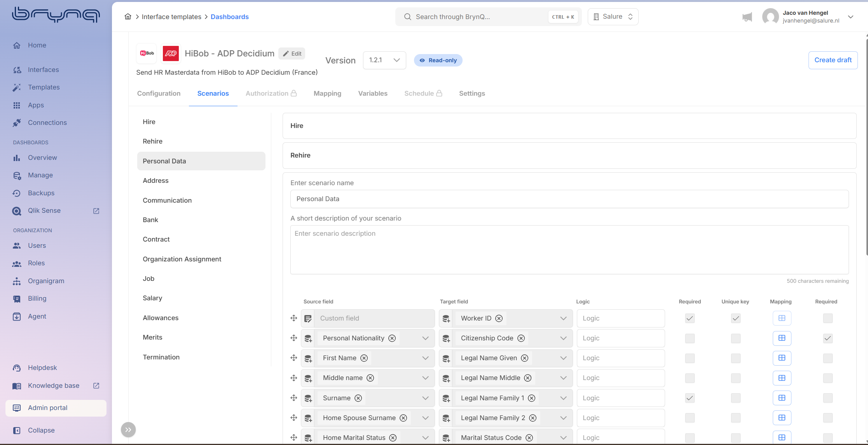868x445 pixels.
Task: Select Termination scenario in list
Action: point(161,357)
